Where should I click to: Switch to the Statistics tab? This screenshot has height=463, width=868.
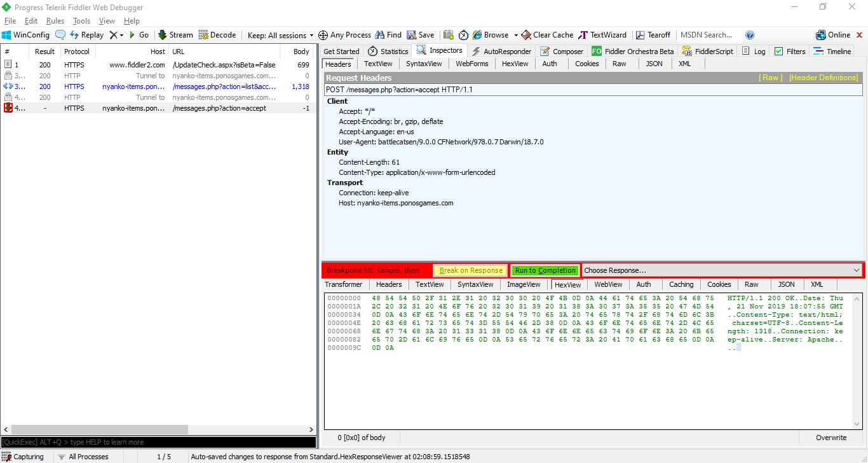coord(388,52)
